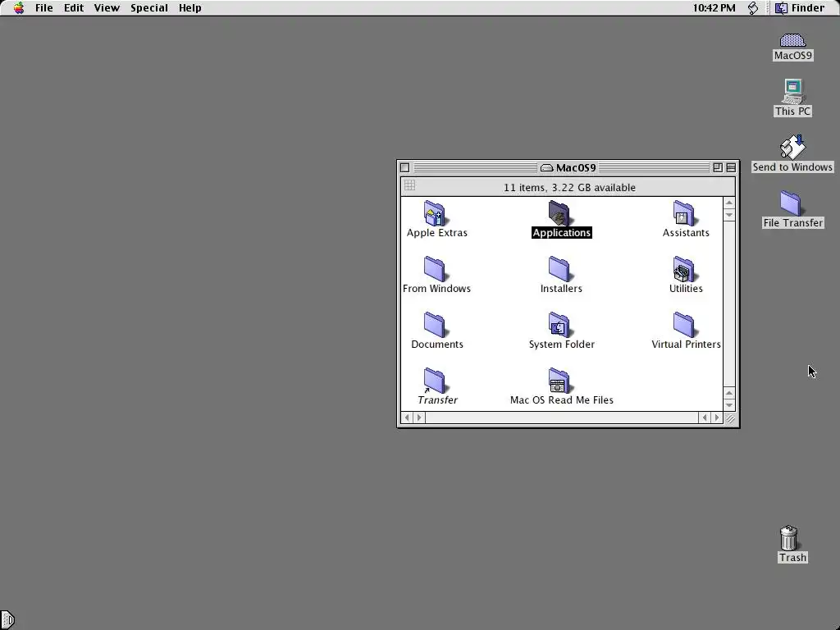Click the "11 items, 3.22 GB available" text
The width and height of the screenshot is (840, 630).
click(569, 188)
